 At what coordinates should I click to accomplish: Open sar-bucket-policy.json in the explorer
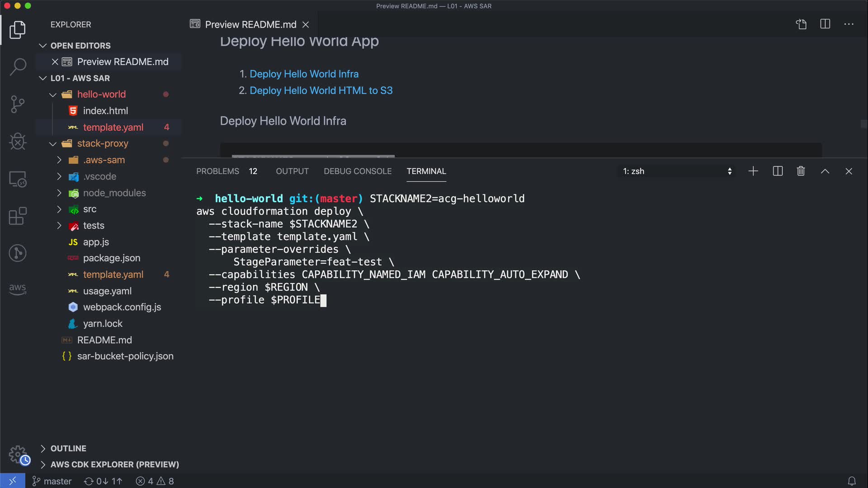125,356
